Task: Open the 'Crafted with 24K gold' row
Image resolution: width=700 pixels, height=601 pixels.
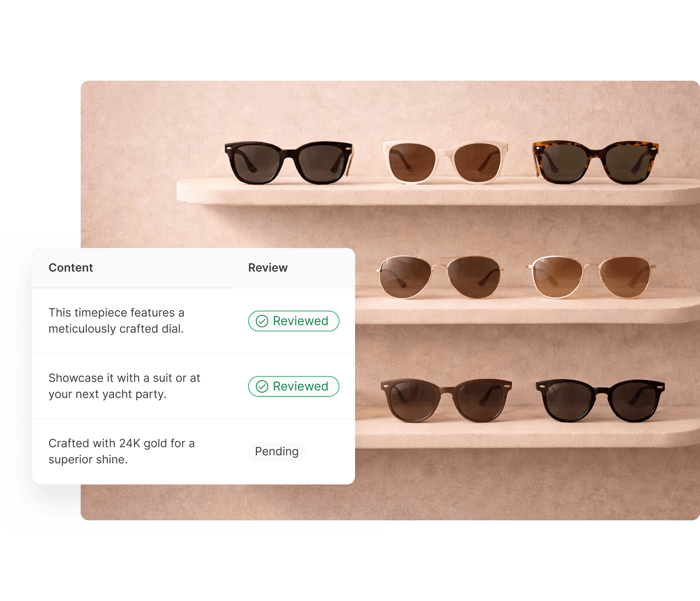Action: point(121,451)
